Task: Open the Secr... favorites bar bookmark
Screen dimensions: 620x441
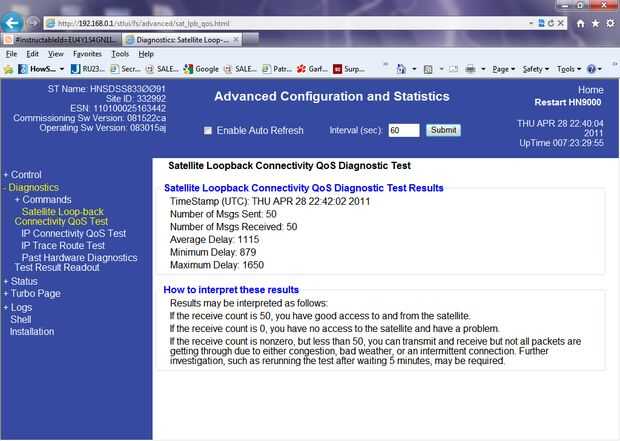Action: (x=126, y=69)
